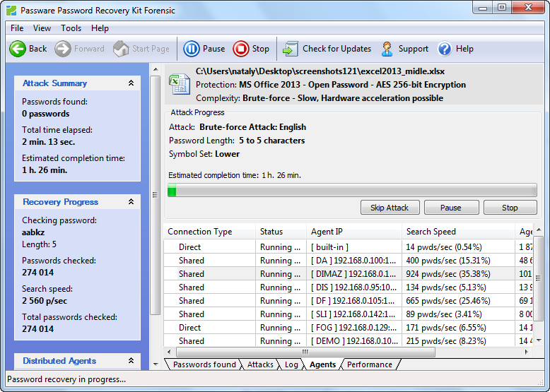Switch to the Passwords found tab
This screenshot has height=392, width=550.
204,364
